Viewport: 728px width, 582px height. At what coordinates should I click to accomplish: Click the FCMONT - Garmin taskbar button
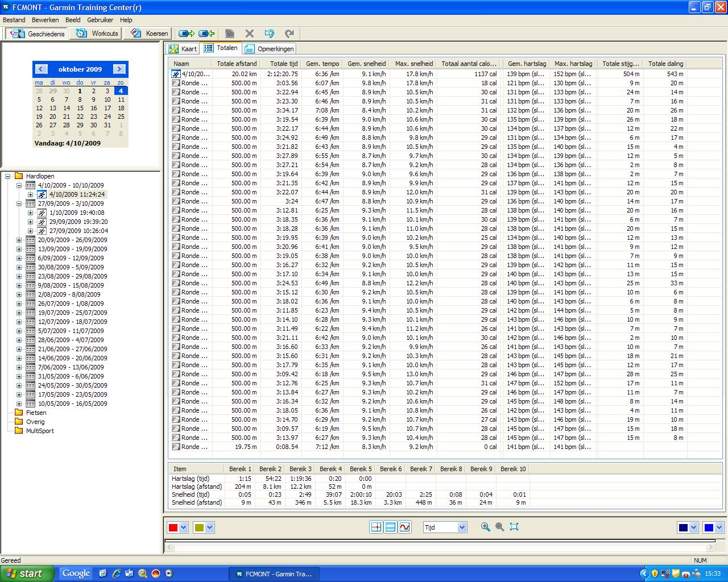(275, 574)
